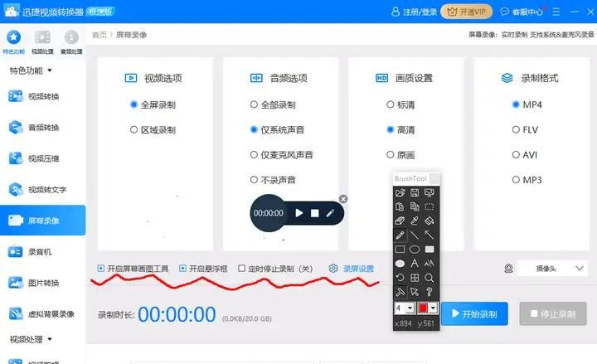Open 视频转换 in the sidebar
The image size is (597, 364).
[42, 96]
